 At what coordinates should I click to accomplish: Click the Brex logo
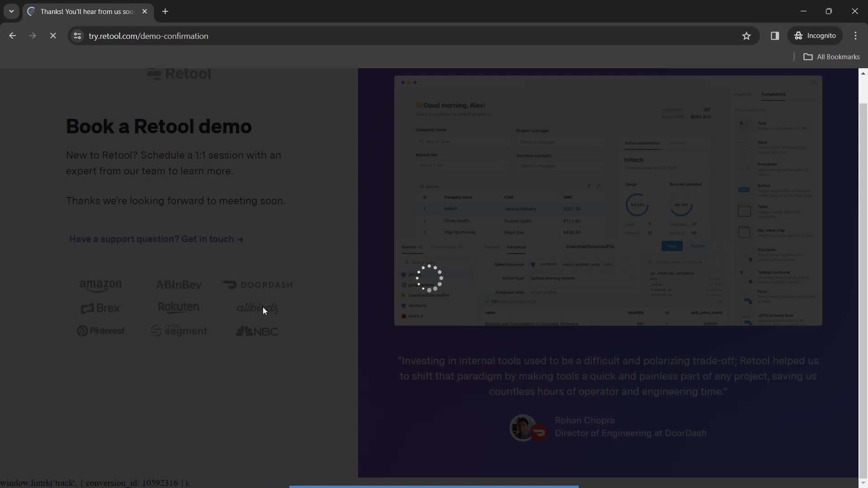pos(100,308)
